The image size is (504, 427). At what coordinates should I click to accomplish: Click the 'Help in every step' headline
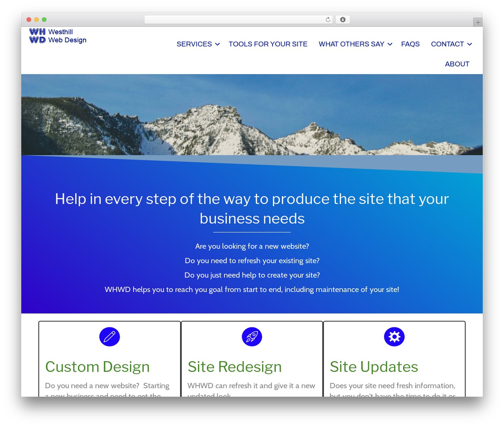[x=252, y=208]
